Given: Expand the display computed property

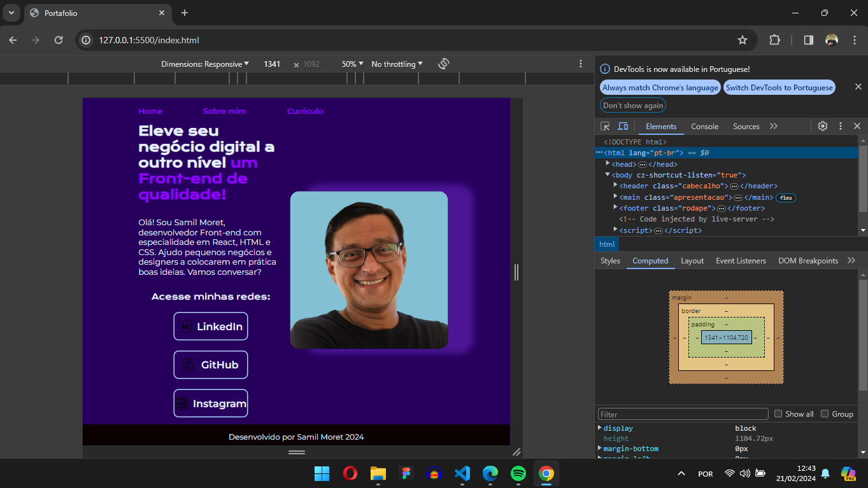Looking at the screenshot, I should (x=599, y=428).
